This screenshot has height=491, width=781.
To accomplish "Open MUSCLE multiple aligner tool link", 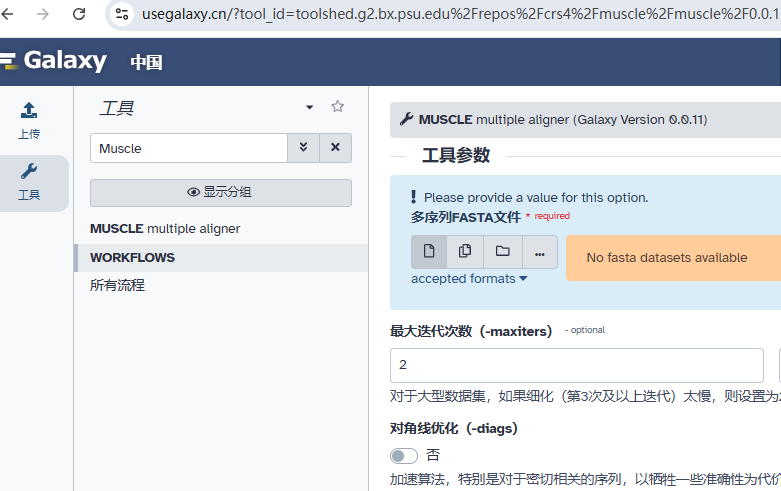I will (165, 229).
